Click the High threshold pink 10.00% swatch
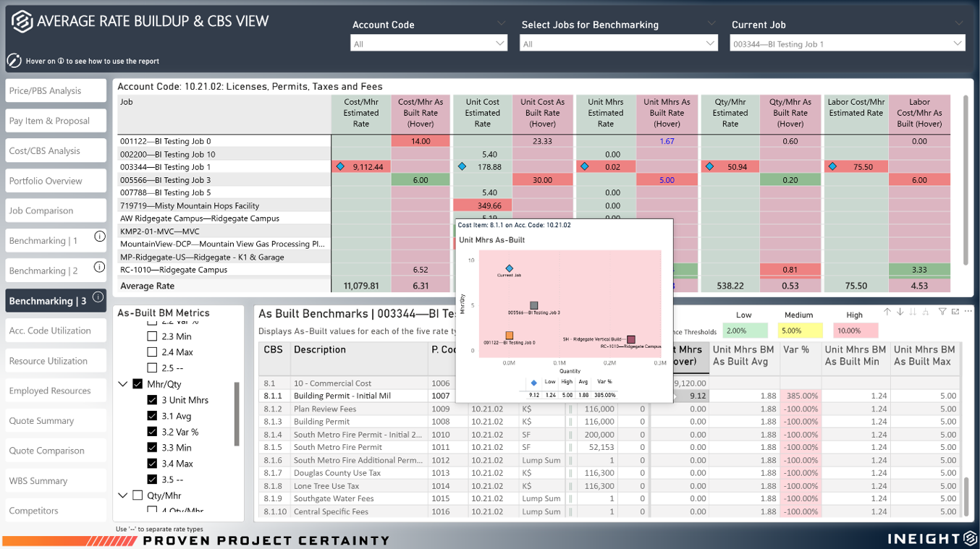This screenshot has height=549, width=980. (856, 331)
